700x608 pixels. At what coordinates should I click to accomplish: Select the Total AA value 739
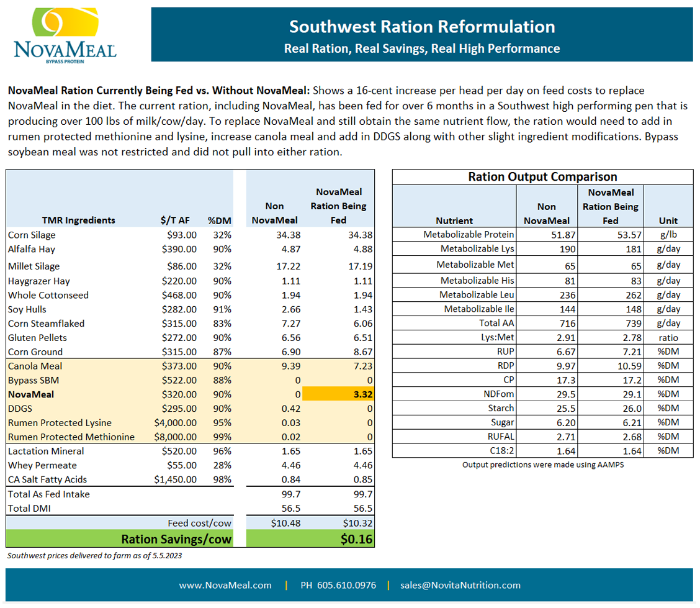click(x=634, y=324)
